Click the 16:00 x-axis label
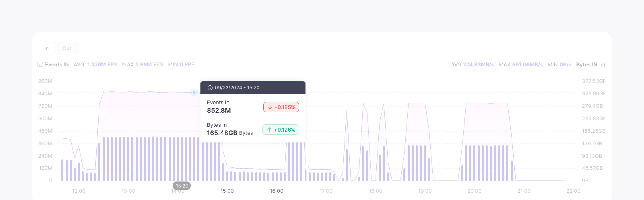This screenshot has height=200, width=644. tap(277, 191)
